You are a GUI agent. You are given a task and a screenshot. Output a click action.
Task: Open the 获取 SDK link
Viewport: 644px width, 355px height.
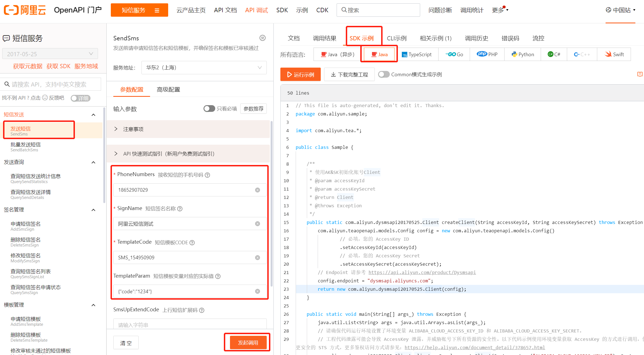(58, 66)
